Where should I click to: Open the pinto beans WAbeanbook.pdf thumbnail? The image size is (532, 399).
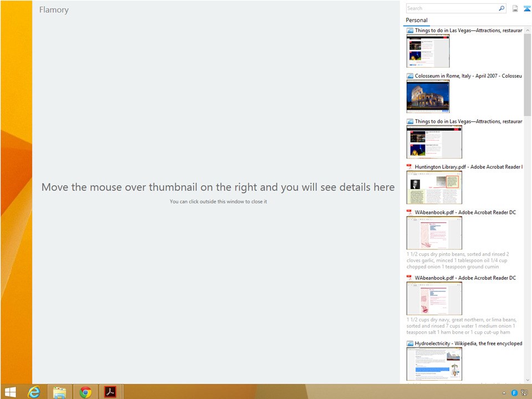tap(434, 233)
